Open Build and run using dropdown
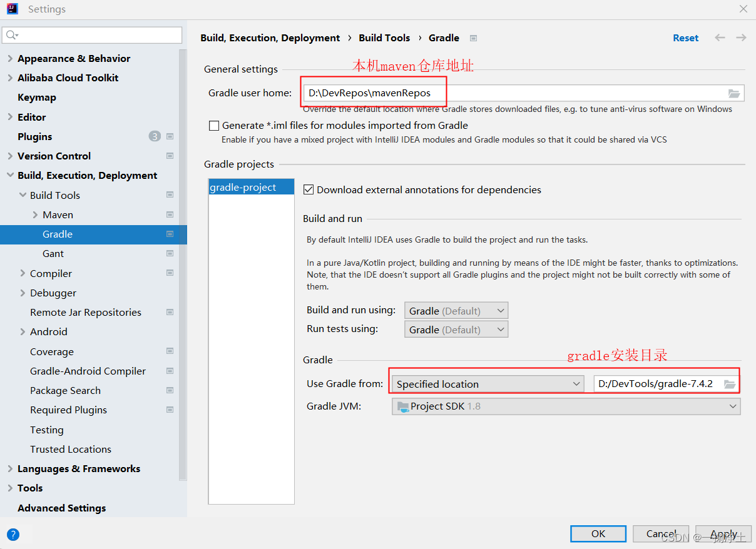The image size is (756, 549). coord(456,311)
